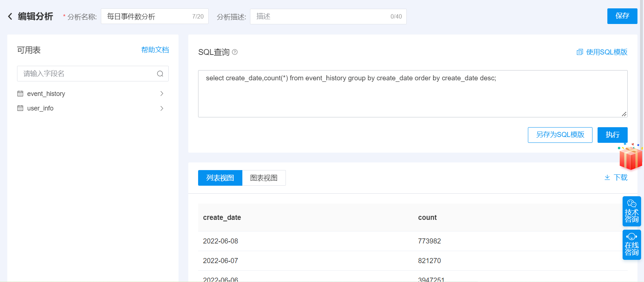
Task: Switch to 列表视图 tab
Action: [220, 178]
